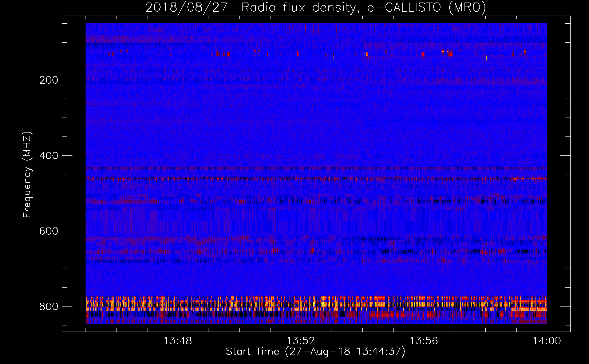Click the red horizontal line near 460 MHz
This screenshot has height=364, width=589.
[x=316, y=179]
